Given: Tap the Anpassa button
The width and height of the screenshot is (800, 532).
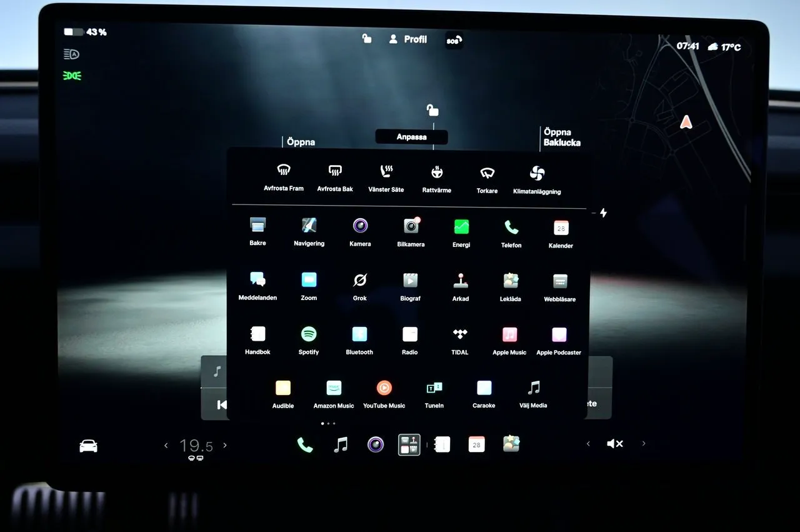Looking at the screenshot, I should point(412,137).
